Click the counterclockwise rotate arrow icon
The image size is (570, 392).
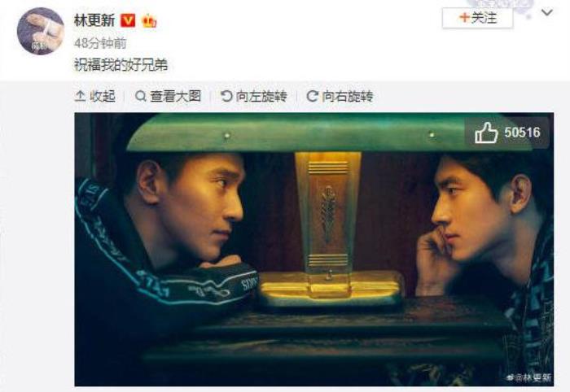[x=226, y=96]
